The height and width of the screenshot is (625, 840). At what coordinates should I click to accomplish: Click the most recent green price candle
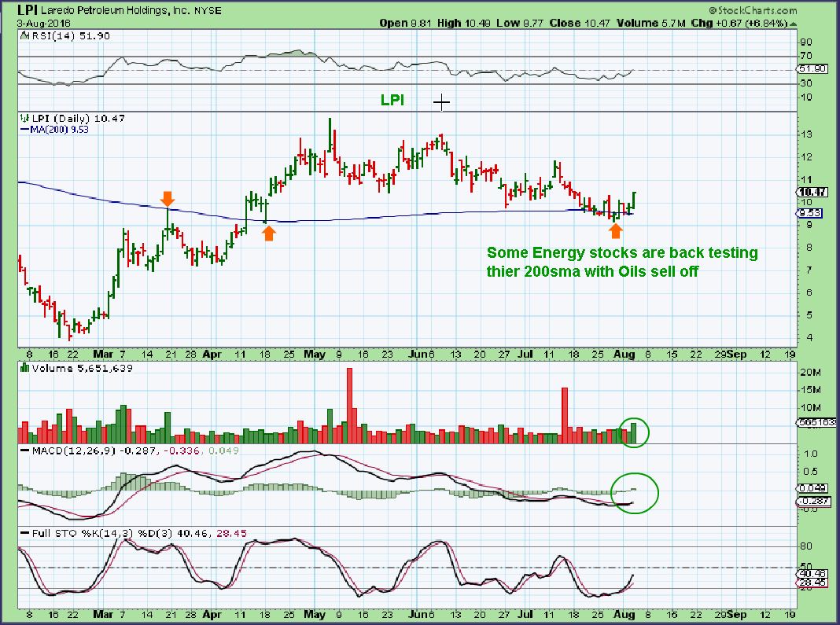[634, 201]
